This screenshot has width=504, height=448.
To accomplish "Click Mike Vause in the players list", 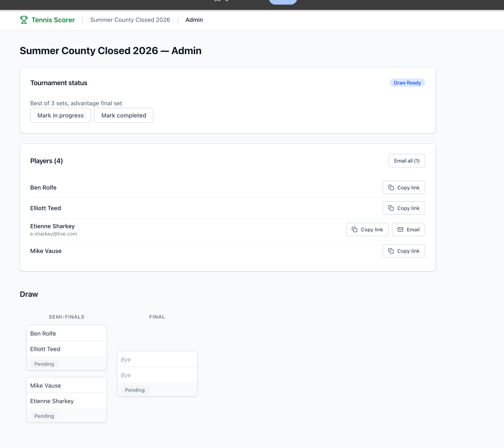I will [46, 251].
